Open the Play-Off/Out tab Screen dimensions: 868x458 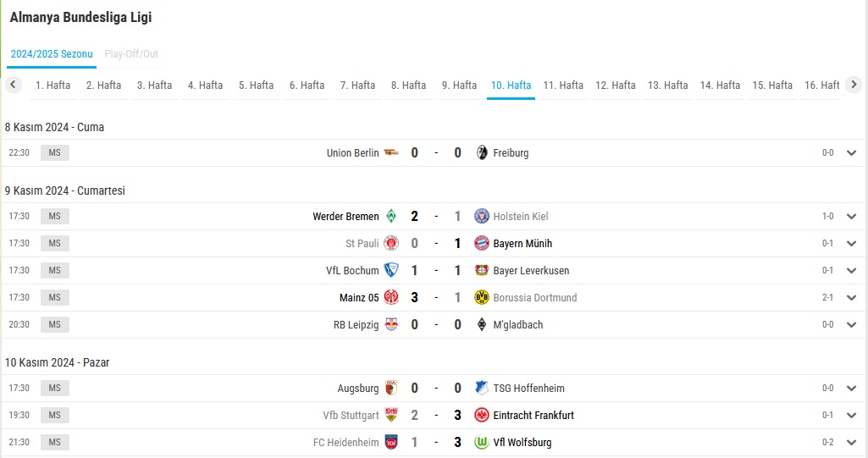pyautogui.click(x=131, y=53)
